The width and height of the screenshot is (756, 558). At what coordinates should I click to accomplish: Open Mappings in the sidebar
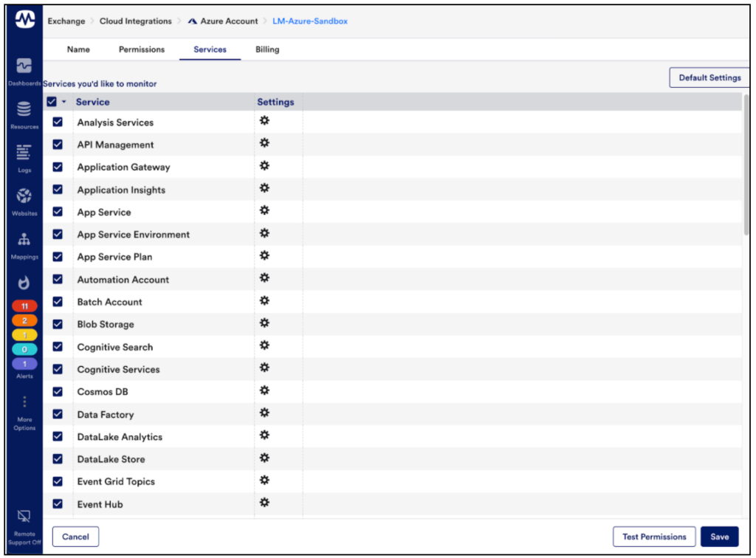pyautogui.click(x=24, y=246)
